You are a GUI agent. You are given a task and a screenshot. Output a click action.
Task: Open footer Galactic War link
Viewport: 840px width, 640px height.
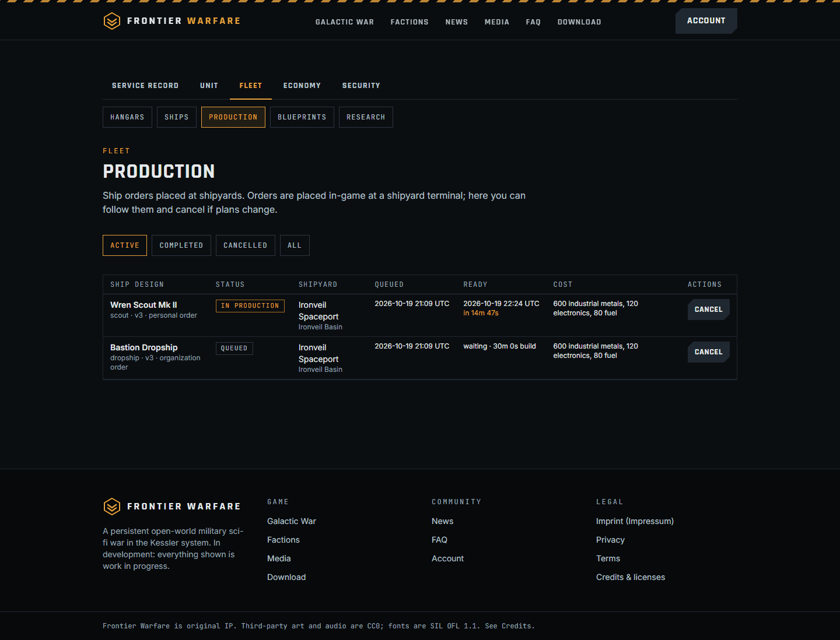click(292, 521)
